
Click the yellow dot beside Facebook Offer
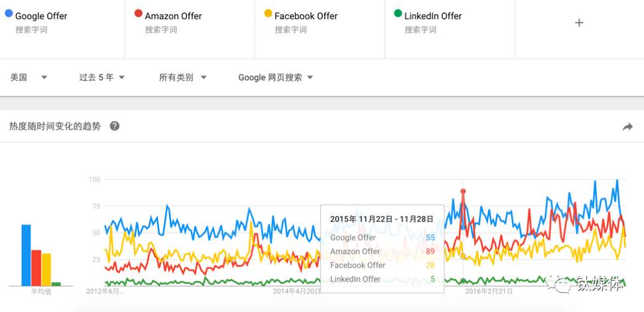point(268,13)
